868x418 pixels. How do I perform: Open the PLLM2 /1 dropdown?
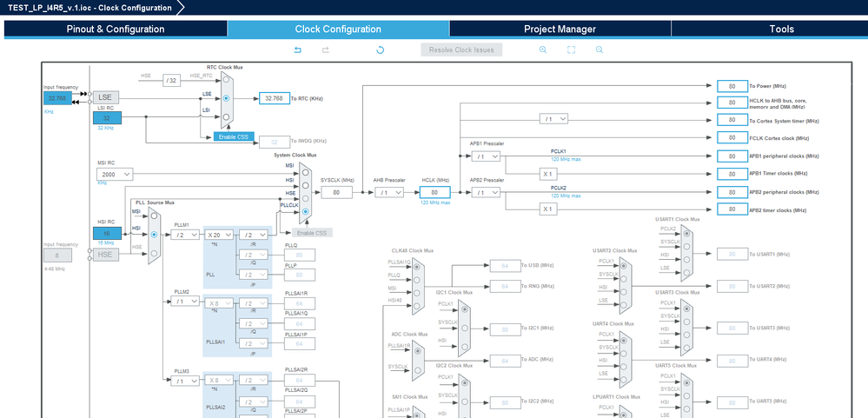click(185, 302)
